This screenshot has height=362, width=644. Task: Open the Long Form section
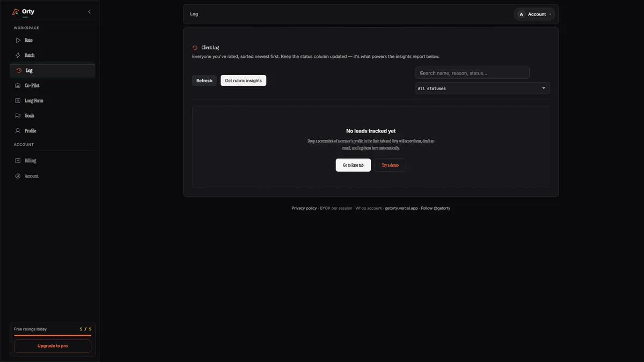(53, 100)
